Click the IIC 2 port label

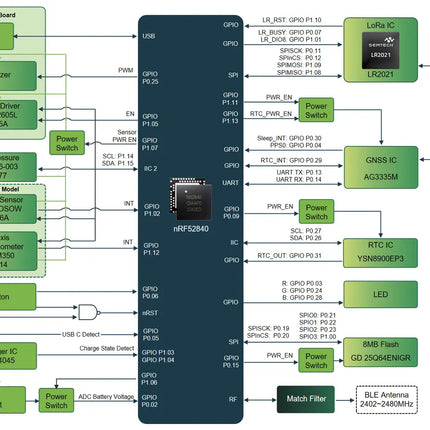pyautogui.click(x=150, y=168)
